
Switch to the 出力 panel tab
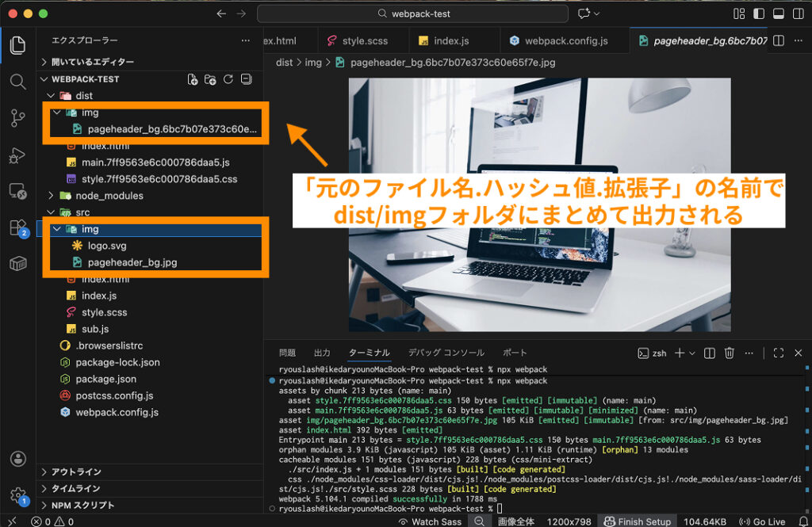pos(322,353)
